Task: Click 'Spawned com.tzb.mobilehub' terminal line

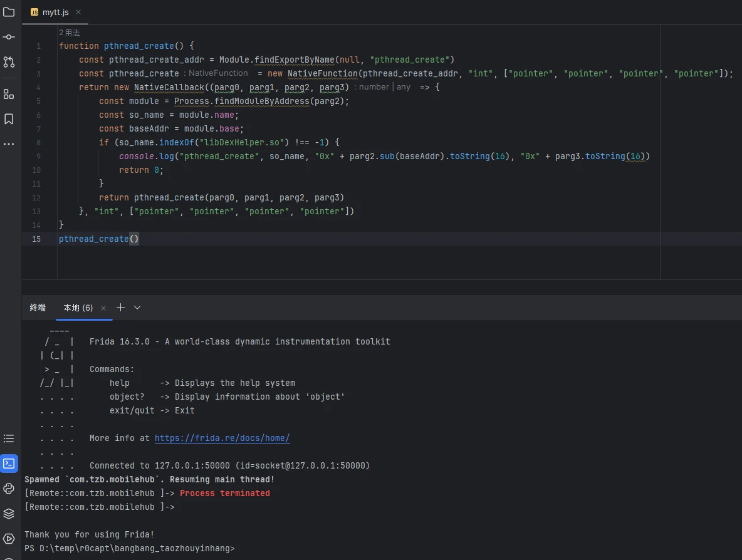Action: coord(150,479)
